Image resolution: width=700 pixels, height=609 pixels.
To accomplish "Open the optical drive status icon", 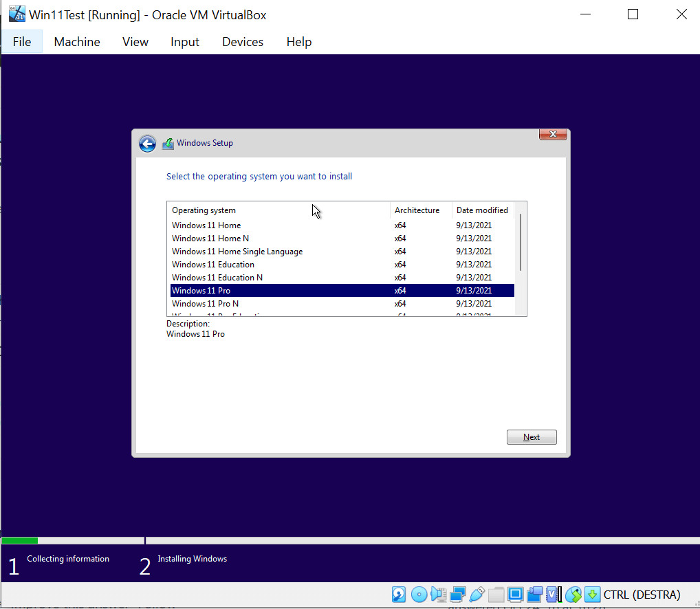I will (x=419, y=595).
